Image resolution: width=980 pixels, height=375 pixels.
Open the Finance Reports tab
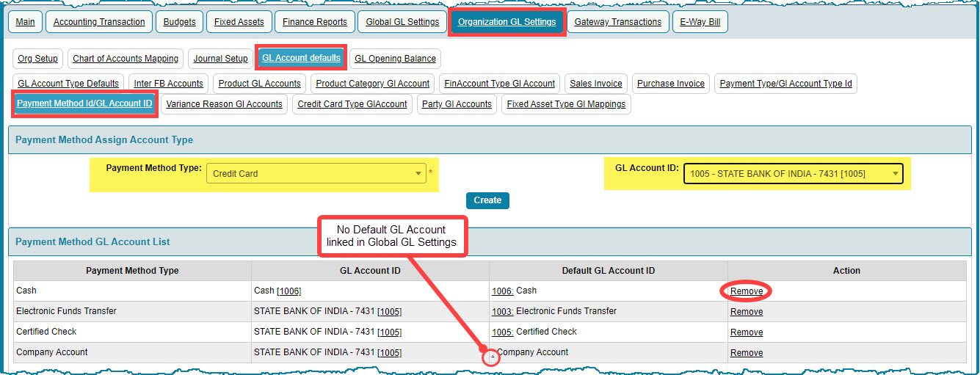pyautogui.click(x=315, y=22)
